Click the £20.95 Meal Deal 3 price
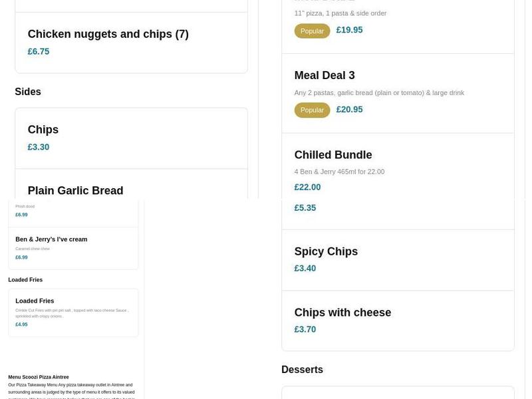 point(349,110)
